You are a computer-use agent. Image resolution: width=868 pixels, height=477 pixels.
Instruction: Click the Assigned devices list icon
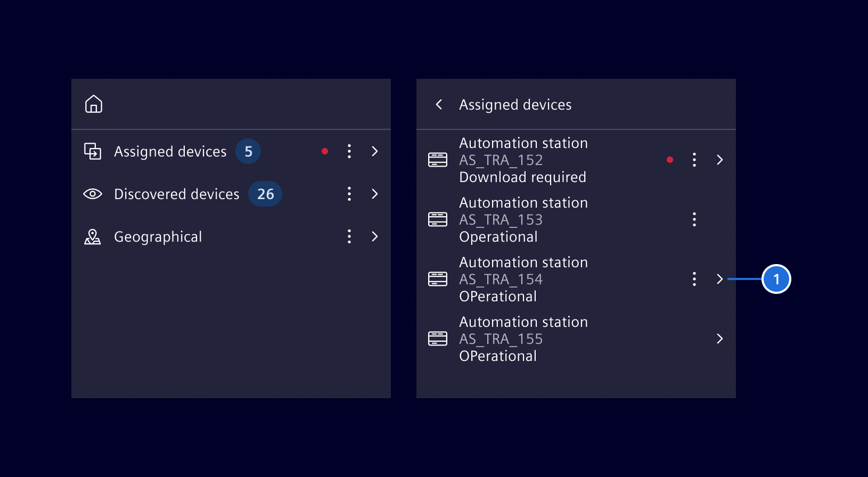(93, 151)
